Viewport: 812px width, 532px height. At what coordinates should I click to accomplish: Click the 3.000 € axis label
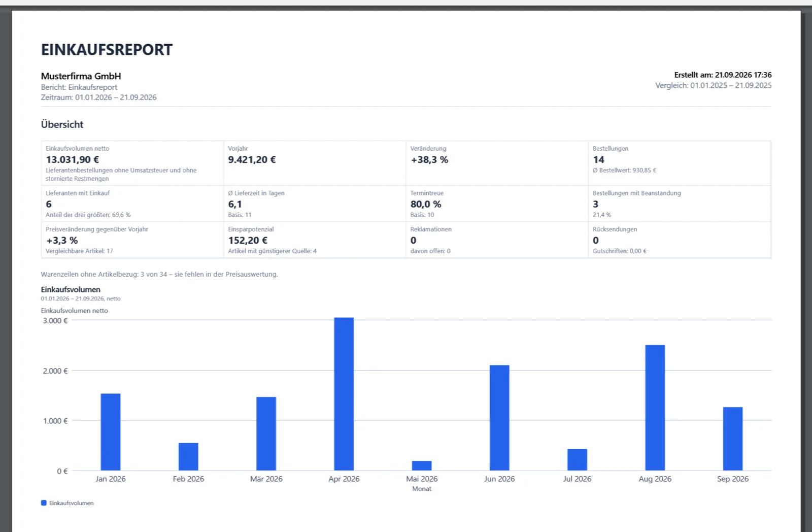pyautogui.click(x=55, y=321)
